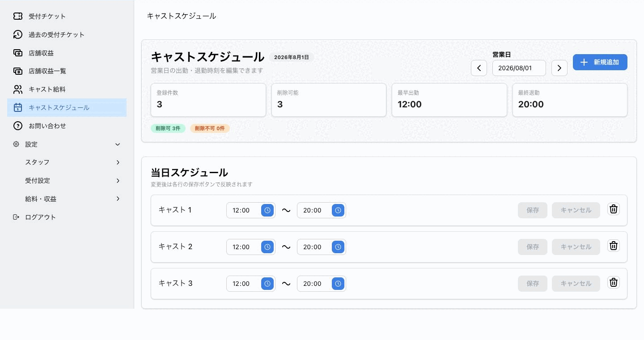Viewport: 644px width, 340px height.
Task: Go to previous business day arrow
Action: tap(479, 68)
